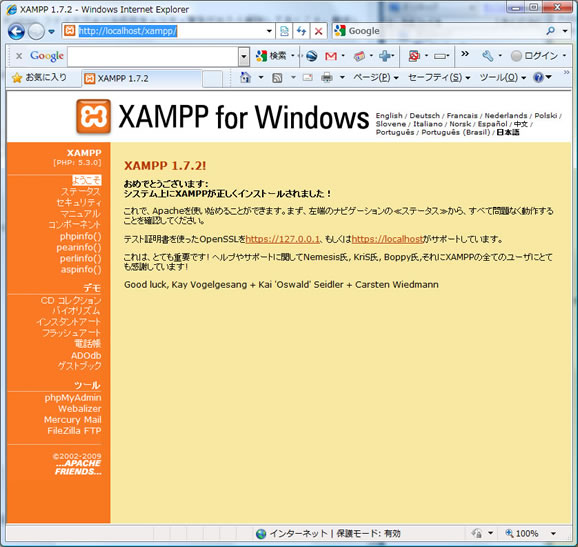Open the CD コレクション demo

pyautogui.click(x=71, y=300)
